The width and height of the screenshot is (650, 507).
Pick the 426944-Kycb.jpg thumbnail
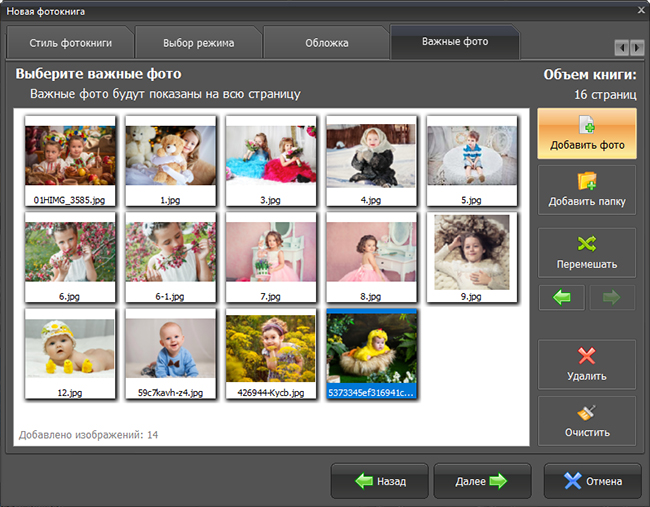(271, 354)
